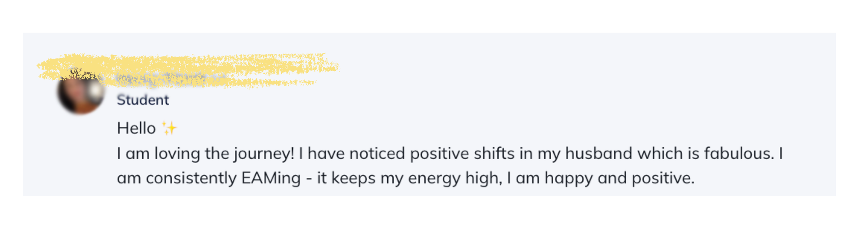Click the phrase "positive shifts"

pos(462,154)
